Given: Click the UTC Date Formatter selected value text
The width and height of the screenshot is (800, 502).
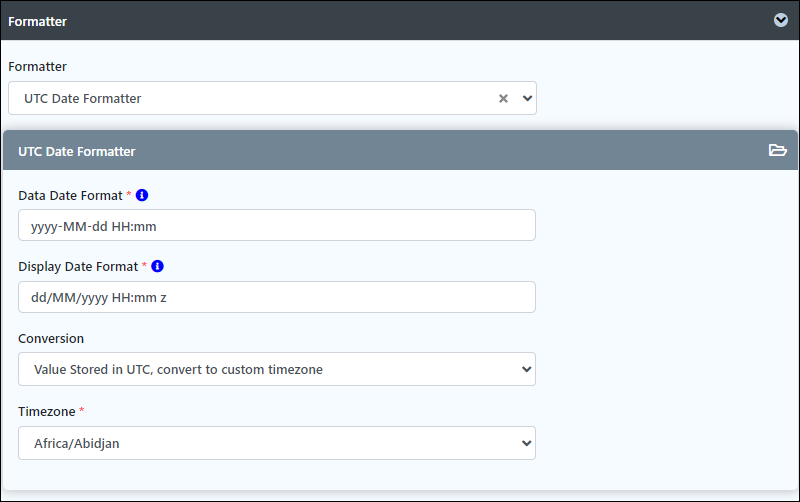Looking at the screenshot, I should [83, 98].
